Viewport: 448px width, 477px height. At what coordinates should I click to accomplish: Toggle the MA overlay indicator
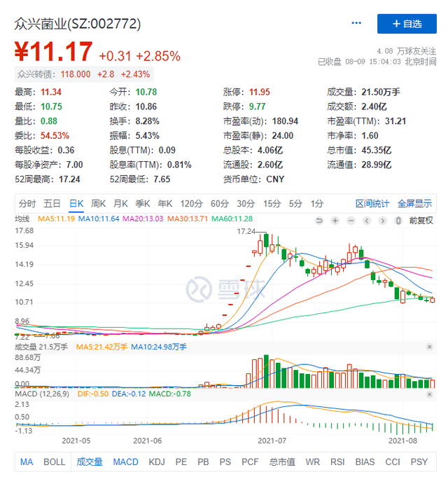27,462
